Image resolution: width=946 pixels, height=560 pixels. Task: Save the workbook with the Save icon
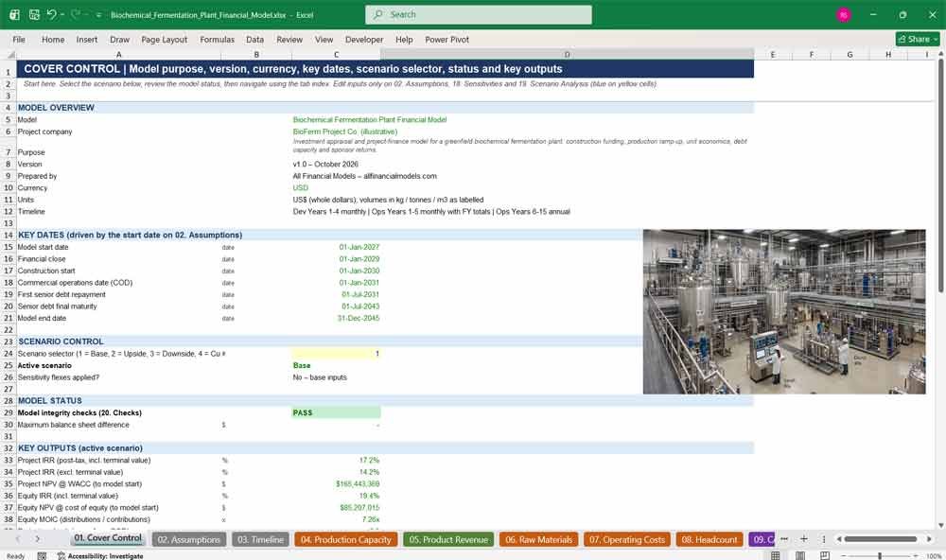(34, 14)
